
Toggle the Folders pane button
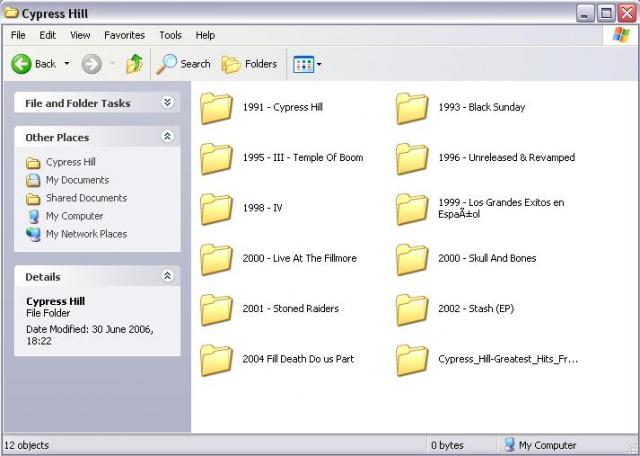tap(249, 64)
